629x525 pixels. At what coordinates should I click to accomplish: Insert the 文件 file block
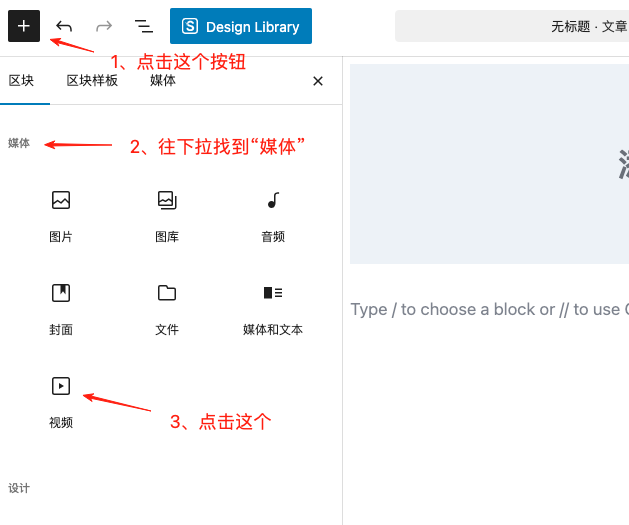coord(167,307)
